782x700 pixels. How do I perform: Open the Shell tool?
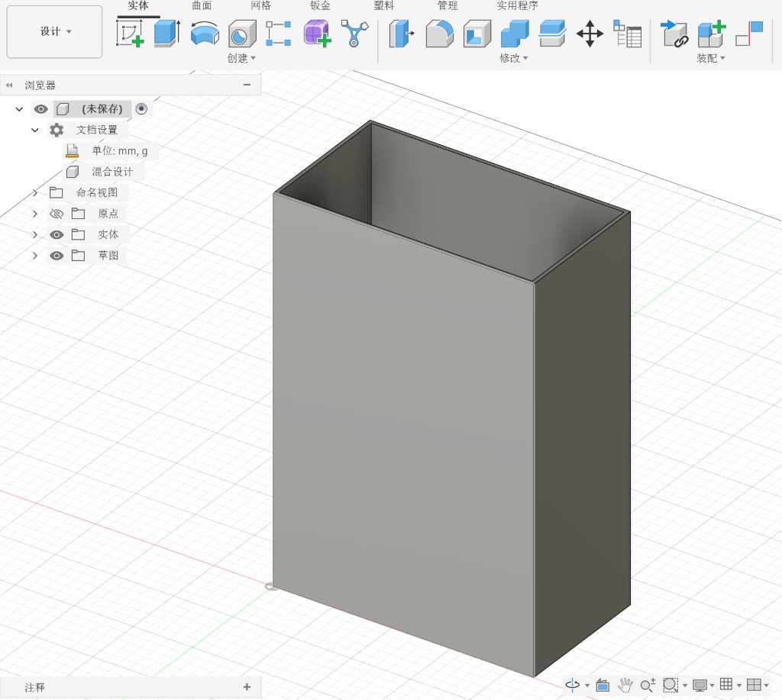click(477, 34)
